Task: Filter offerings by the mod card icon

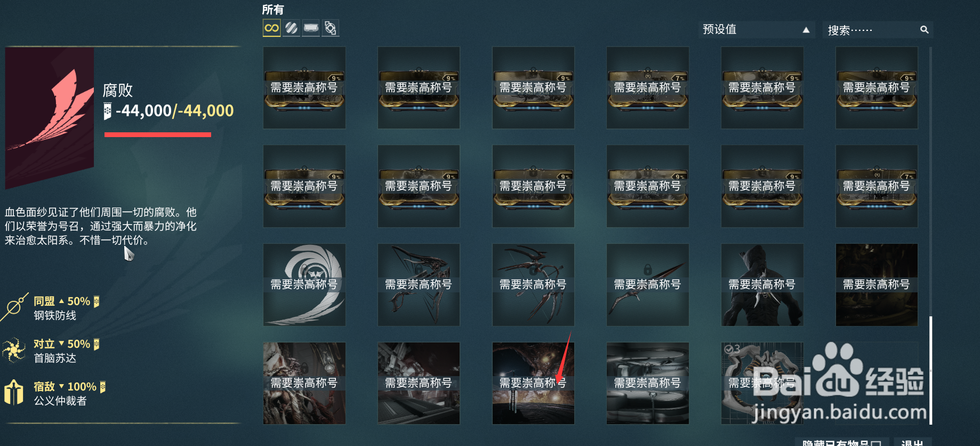Action: (311, 28)
